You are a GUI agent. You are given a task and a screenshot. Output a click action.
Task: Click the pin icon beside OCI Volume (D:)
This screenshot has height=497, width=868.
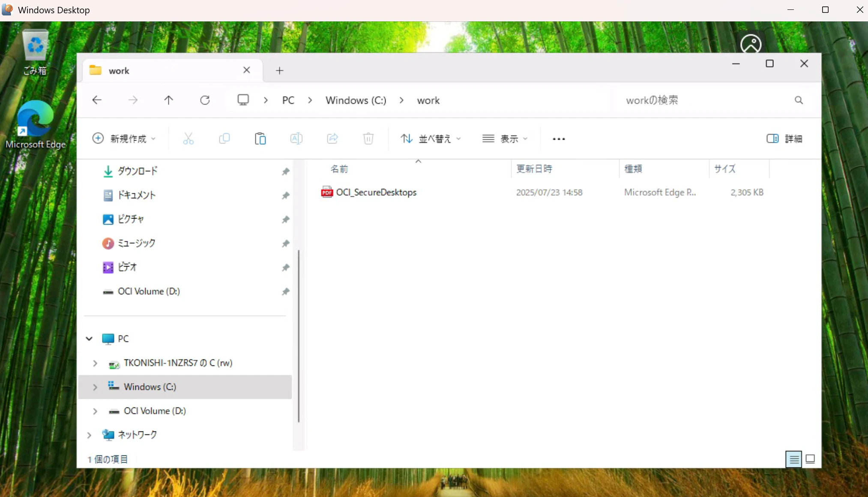[x=285, y=291]
